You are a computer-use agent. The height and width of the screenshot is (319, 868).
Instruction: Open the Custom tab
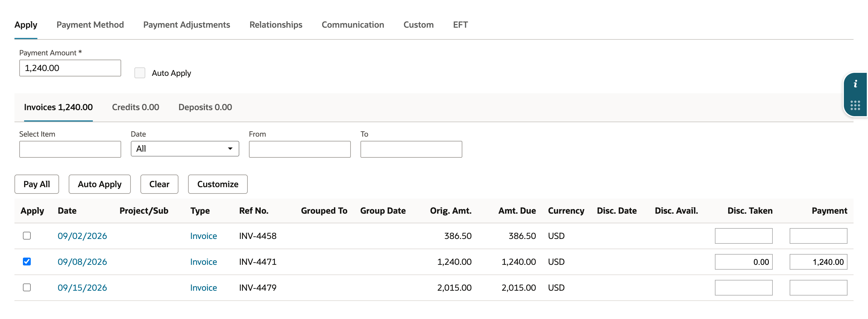pyautogui.click(x=419, y=25)
